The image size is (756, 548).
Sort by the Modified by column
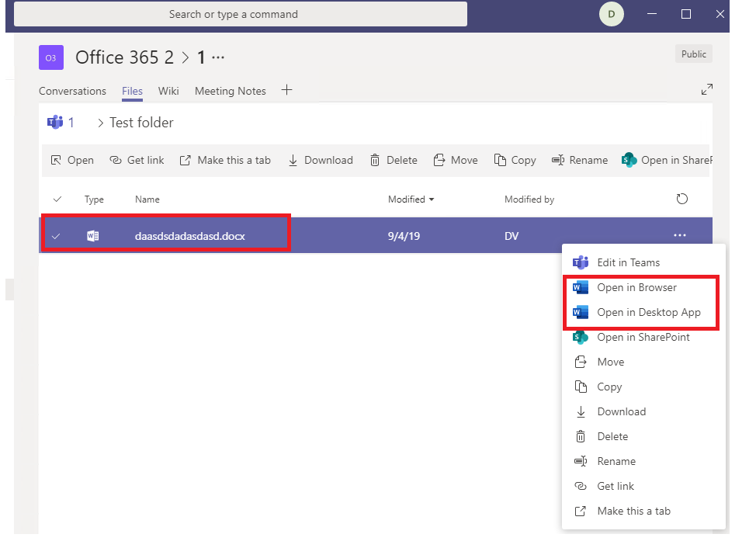click(x=529, y=199)
